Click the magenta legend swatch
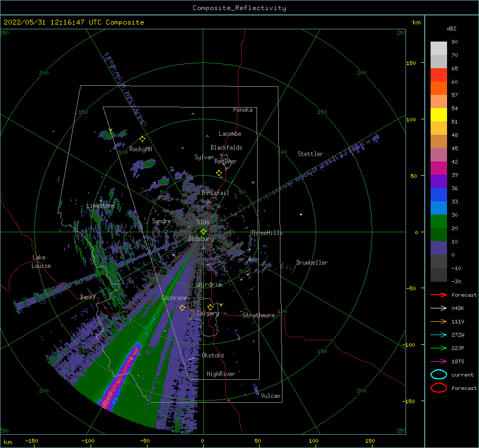Image resolution: width=479 pixels, height=448 pixels. (x=439, y=168)
